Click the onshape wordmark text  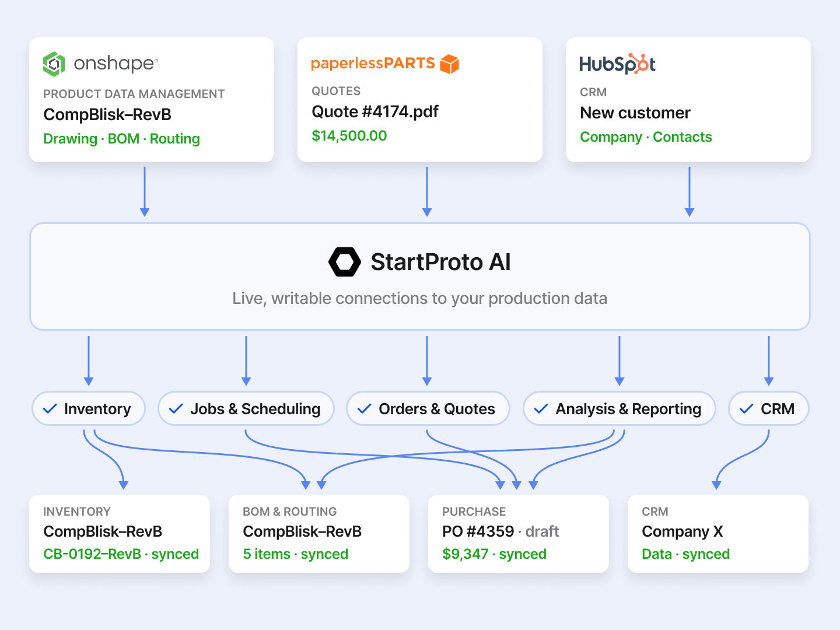(x=116, y=64)
